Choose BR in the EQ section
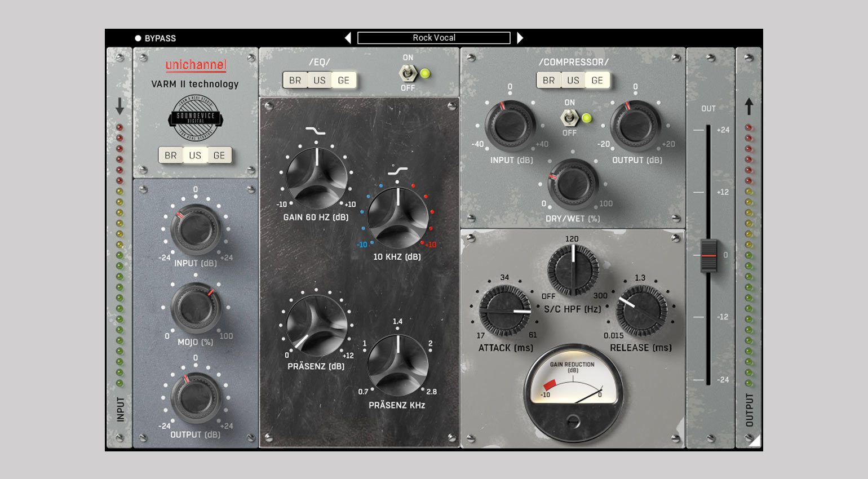Image resolution: width=868 pixels, height=479 pixels. coord(295,81)
